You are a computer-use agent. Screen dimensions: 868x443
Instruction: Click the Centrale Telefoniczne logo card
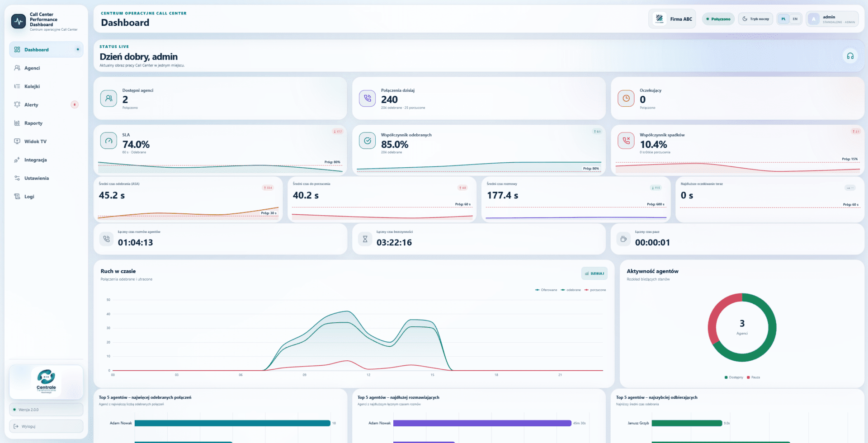(46, 382)
